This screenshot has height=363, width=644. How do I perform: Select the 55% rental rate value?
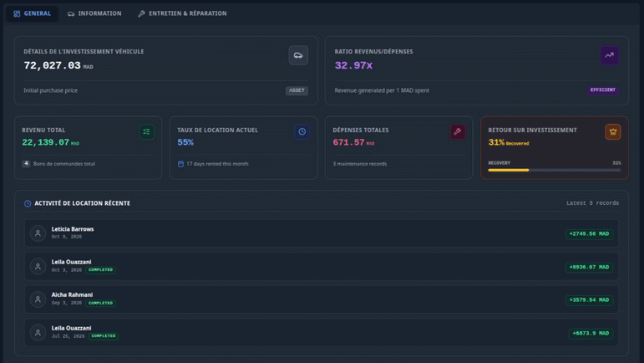pyautogui.click(x=185, y=143)
